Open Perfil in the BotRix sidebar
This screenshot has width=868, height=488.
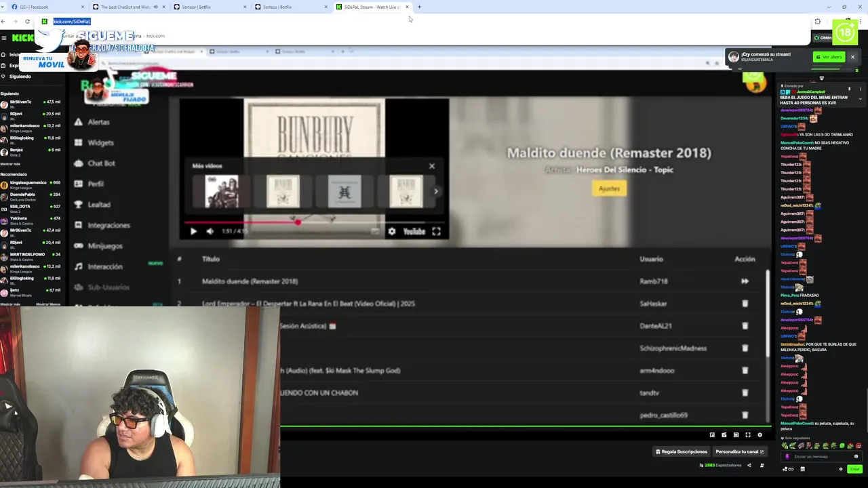89,184
